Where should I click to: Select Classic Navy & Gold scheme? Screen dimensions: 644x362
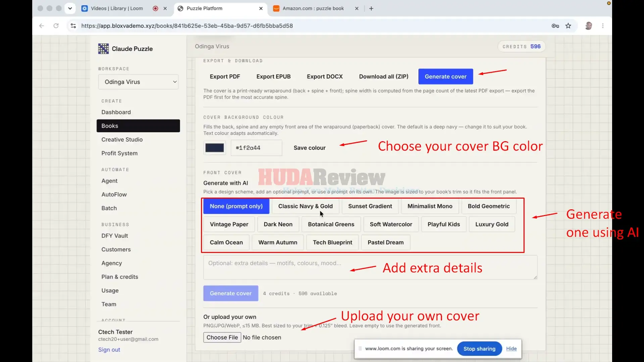point(305,206)
